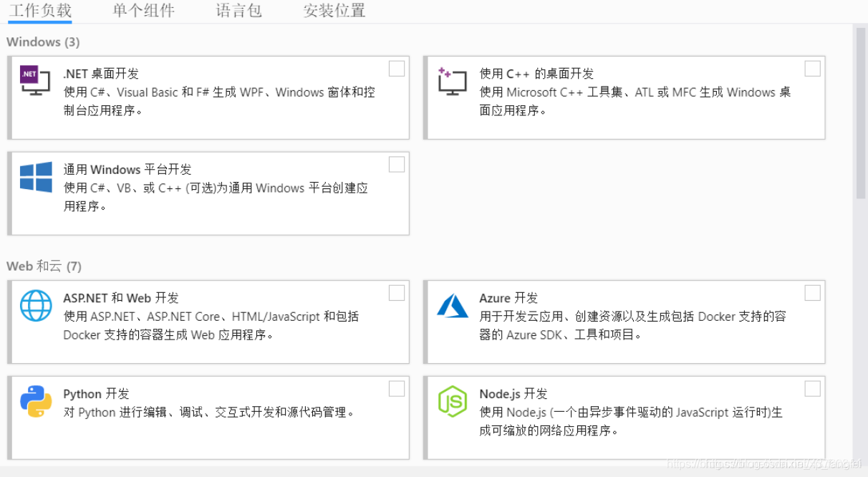Click the ASP.NET globe icon

pos(36,305)
